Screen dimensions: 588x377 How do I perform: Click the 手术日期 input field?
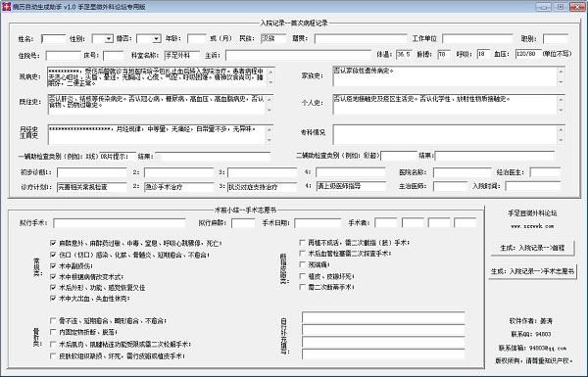[318, 223]
